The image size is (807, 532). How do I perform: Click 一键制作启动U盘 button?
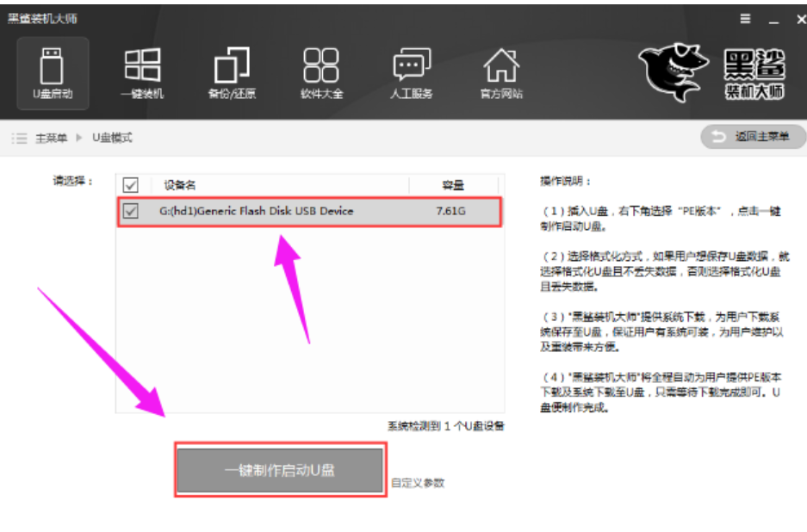tap(281, 470)
